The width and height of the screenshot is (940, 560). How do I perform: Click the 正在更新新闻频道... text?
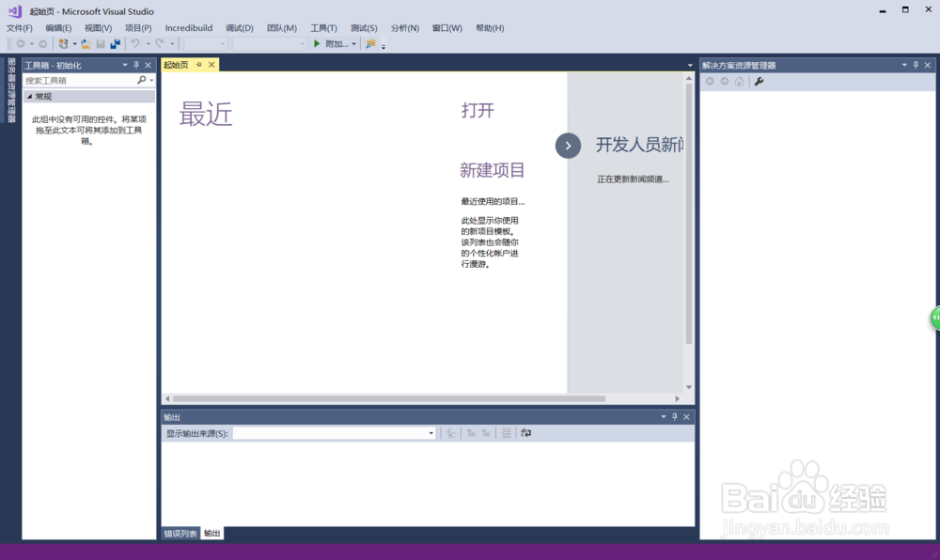pyautogui.click(x=633, y=179)
